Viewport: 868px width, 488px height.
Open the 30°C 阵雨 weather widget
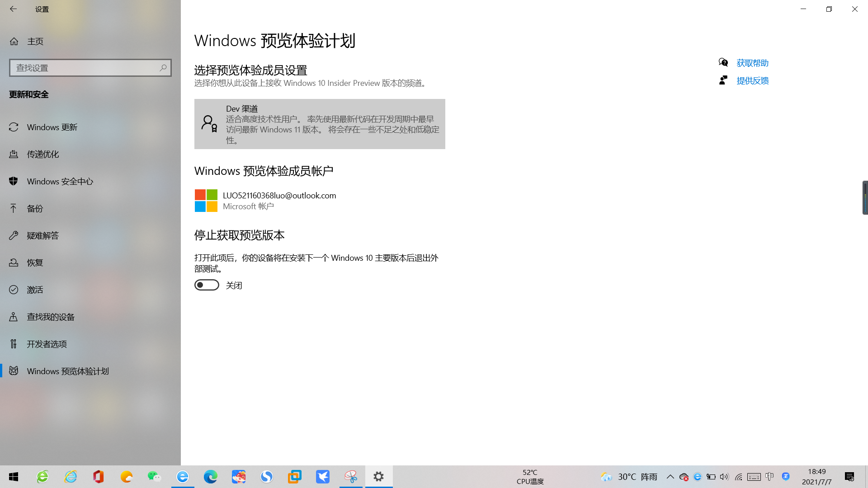[629, 477]
